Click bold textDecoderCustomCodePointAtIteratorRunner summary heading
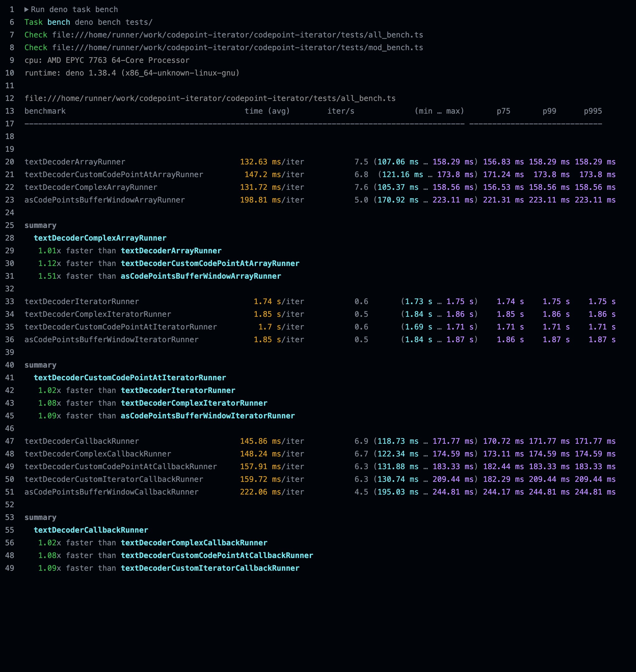636x672 pixels. [130, 378]
